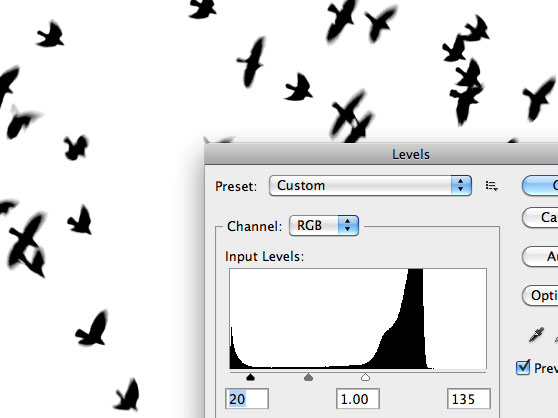Click inside the Input Levels histogram

tap(358, 319)
